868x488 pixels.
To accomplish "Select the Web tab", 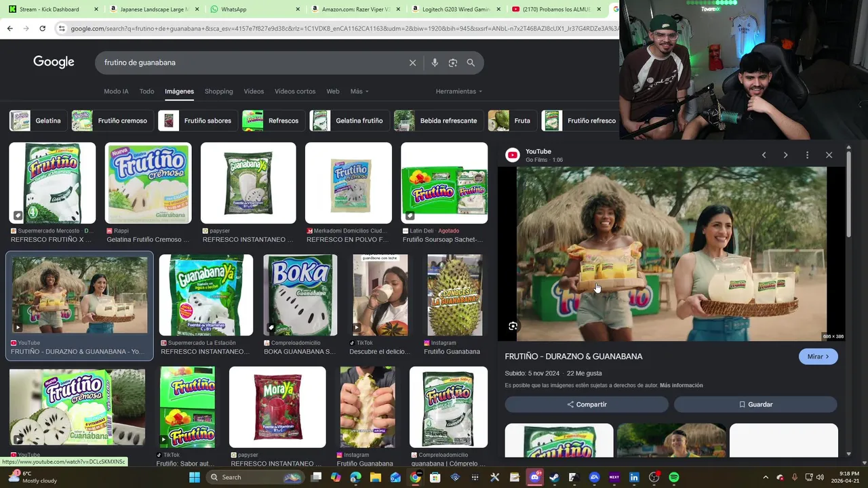I will (332, 91).
